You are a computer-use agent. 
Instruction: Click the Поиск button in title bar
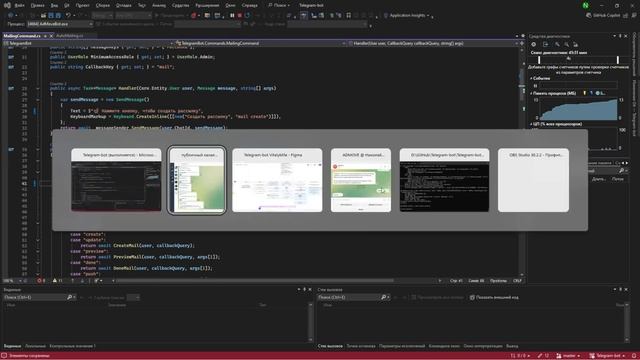pyautogui.click(x=279, y=5)
